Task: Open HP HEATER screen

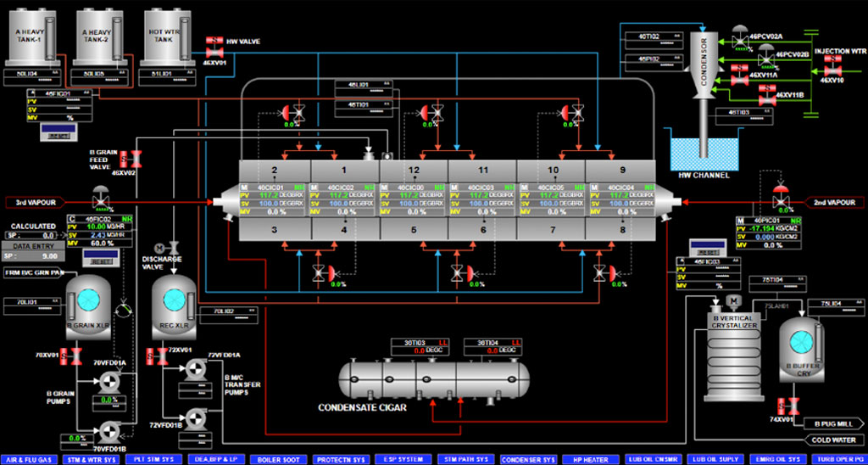Action: 591,460
